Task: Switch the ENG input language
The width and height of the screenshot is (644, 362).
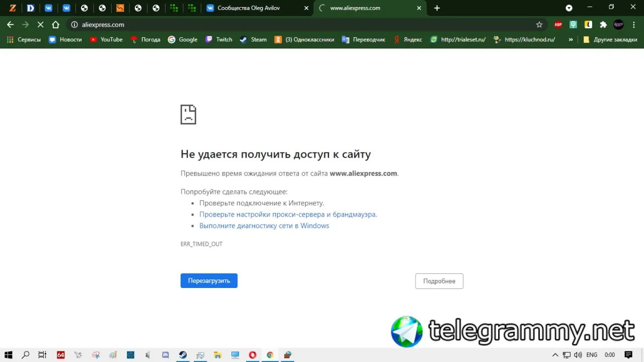Action: coord(592,355)
